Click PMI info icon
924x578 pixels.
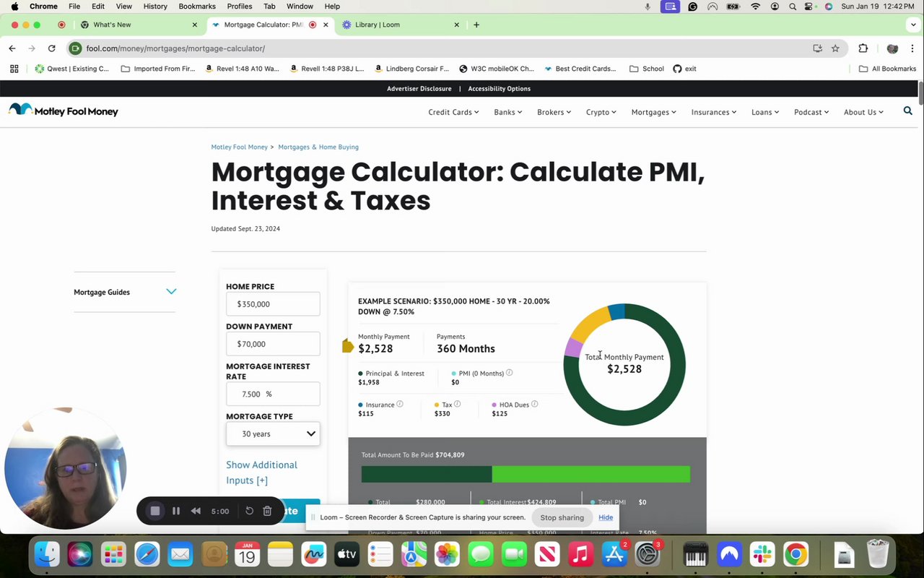point(509,373)
